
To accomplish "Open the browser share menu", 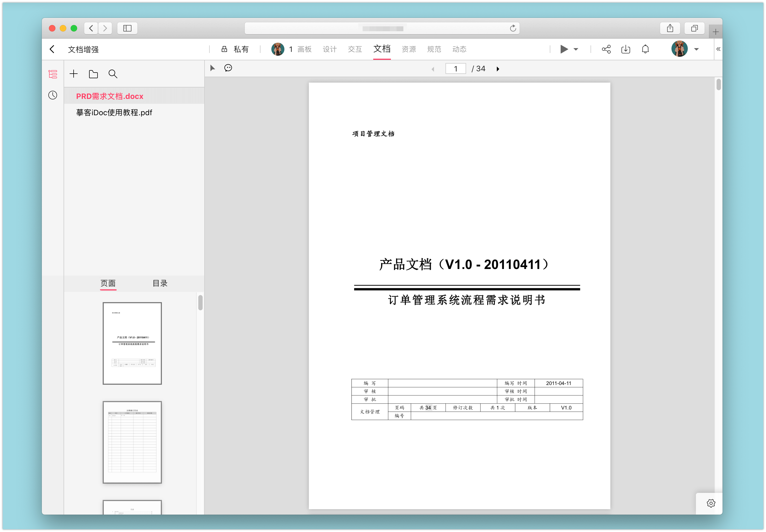I will (670, 28).
